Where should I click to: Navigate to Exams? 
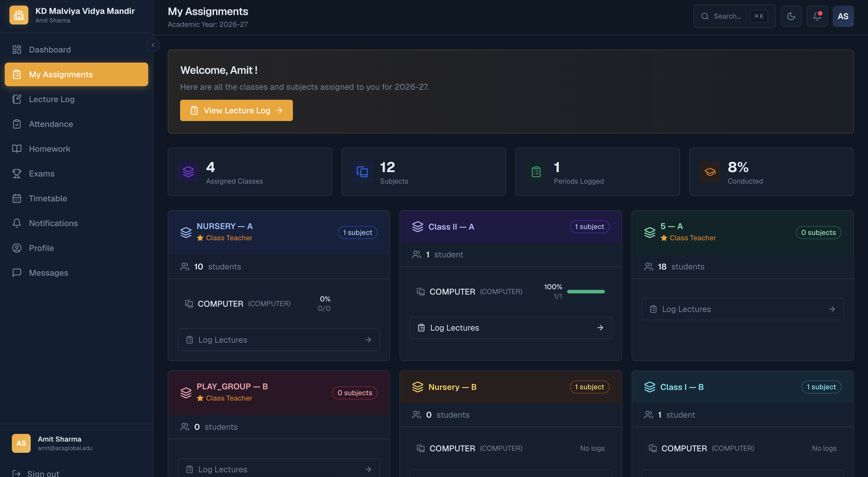click(76, 174)
